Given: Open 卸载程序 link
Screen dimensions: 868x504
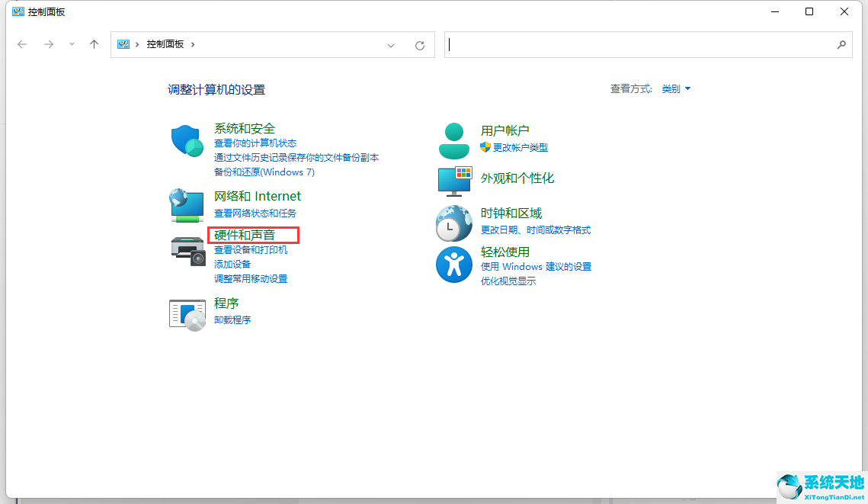Looking at the screenshot, I should (232, 319).
